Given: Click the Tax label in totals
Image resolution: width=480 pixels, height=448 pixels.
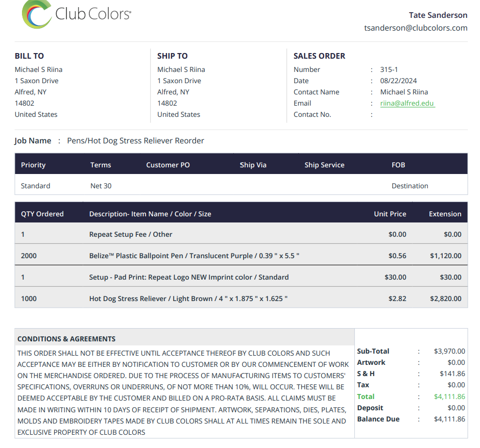Looking at the screenshot, I should [x=363, y=385].
